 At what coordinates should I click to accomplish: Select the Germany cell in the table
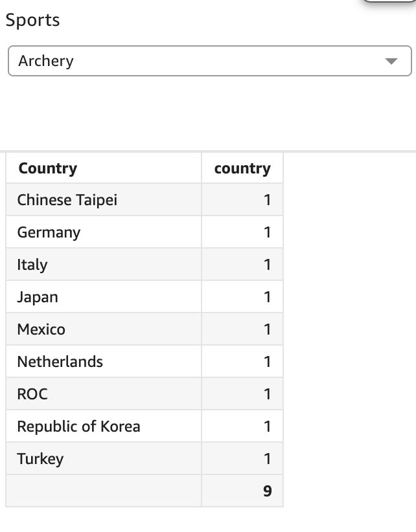[49, 232]
